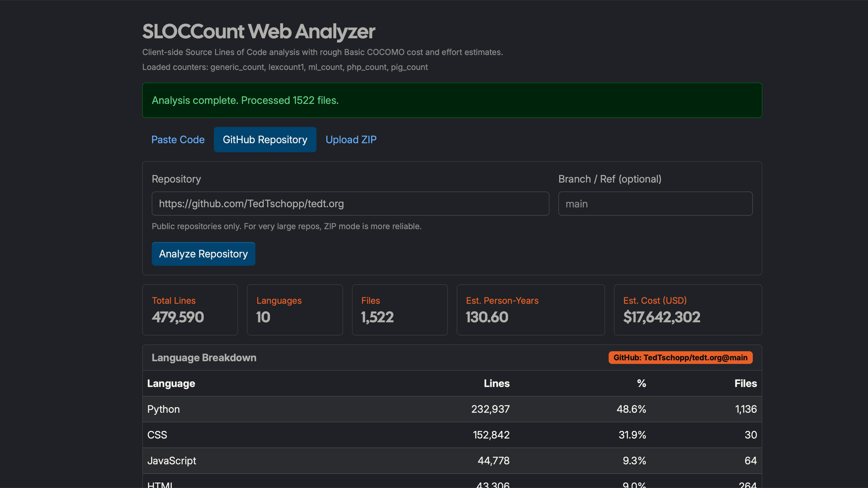The width and height of the screenshot is (868, 488).
Task: Click the Analyze Repository button
Action: pos(204,254)
